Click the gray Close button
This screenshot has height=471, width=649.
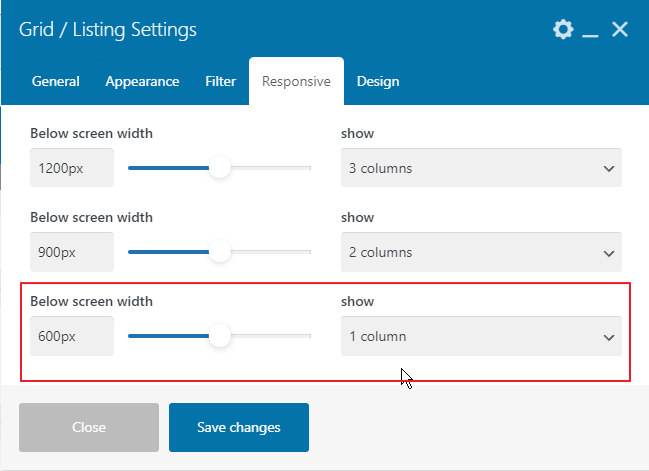89,427
